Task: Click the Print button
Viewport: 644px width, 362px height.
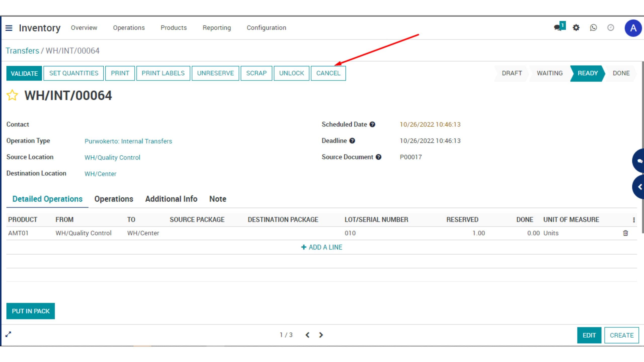Action: pyautogui.click(x=120, y=73)
